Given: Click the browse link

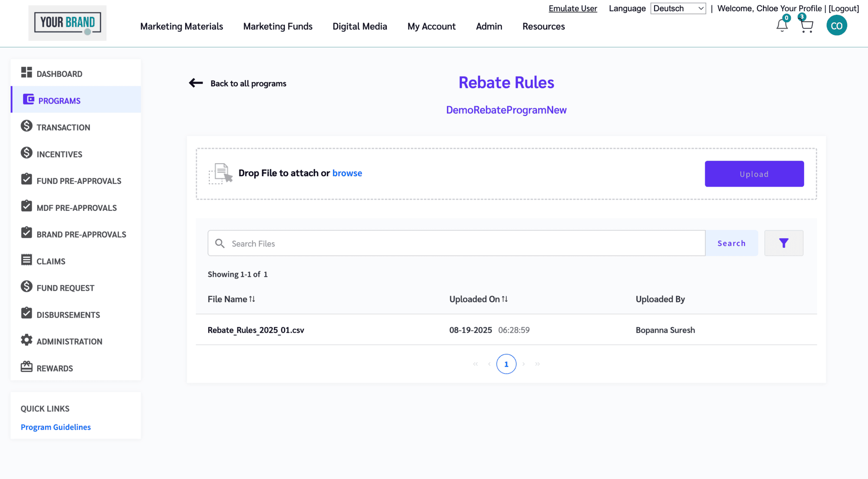Looking at the screenshot, I should point(347,173).
